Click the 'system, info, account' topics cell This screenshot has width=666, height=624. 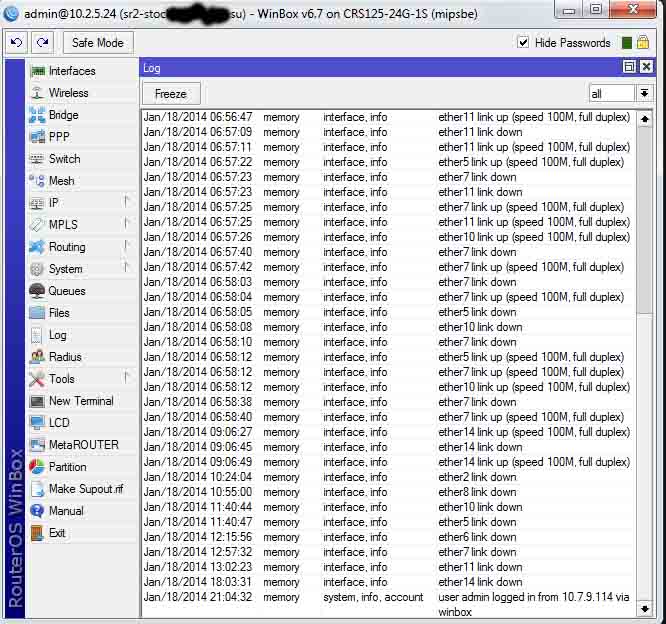(373, 597)
